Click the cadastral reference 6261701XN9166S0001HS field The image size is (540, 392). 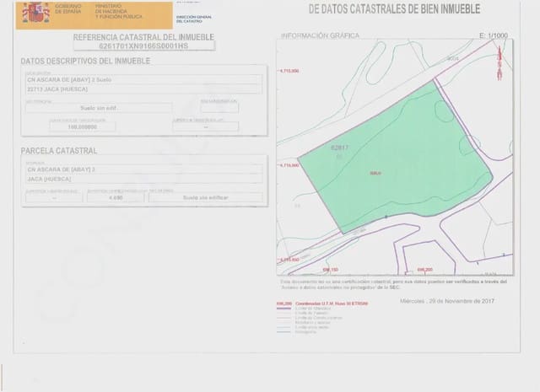coord(144,46)
